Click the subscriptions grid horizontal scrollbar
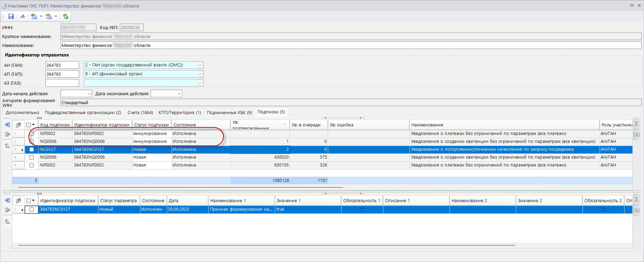Screen dimensions: 644x262 [x=180, y=187]
